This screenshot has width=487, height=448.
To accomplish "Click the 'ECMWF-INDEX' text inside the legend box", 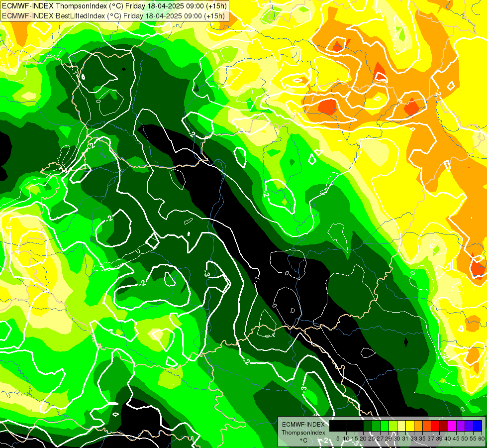I will tap(303, 425).
